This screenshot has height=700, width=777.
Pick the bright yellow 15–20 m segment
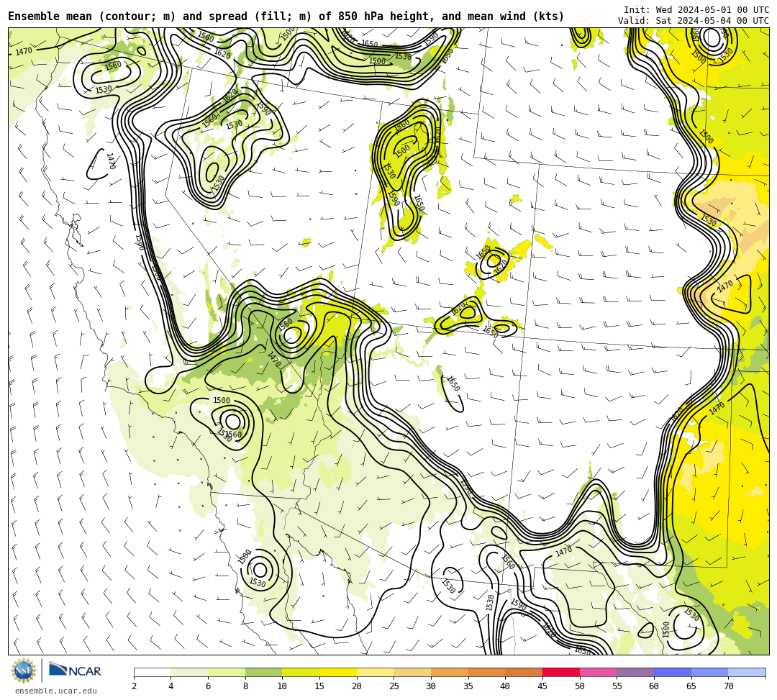338,672
